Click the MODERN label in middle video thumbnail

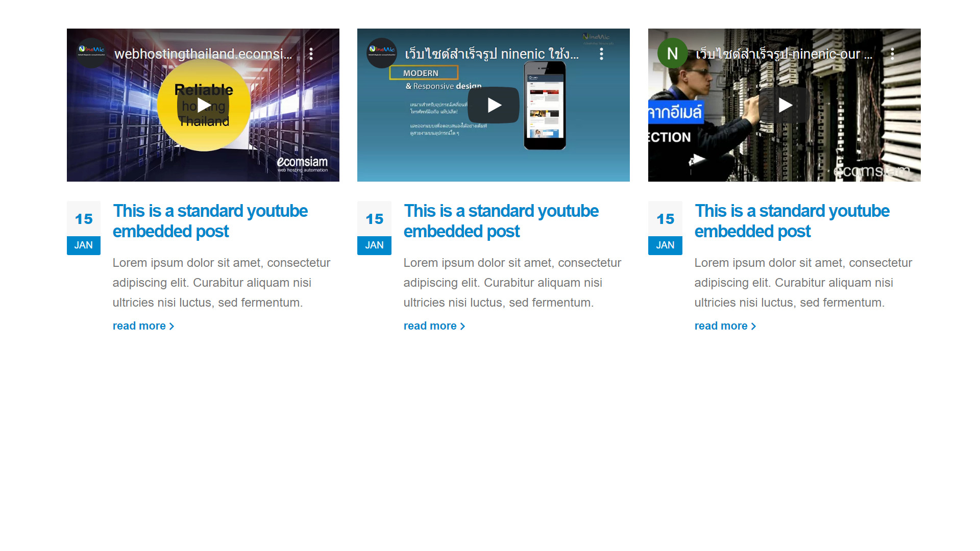click(x=424, y=73)
